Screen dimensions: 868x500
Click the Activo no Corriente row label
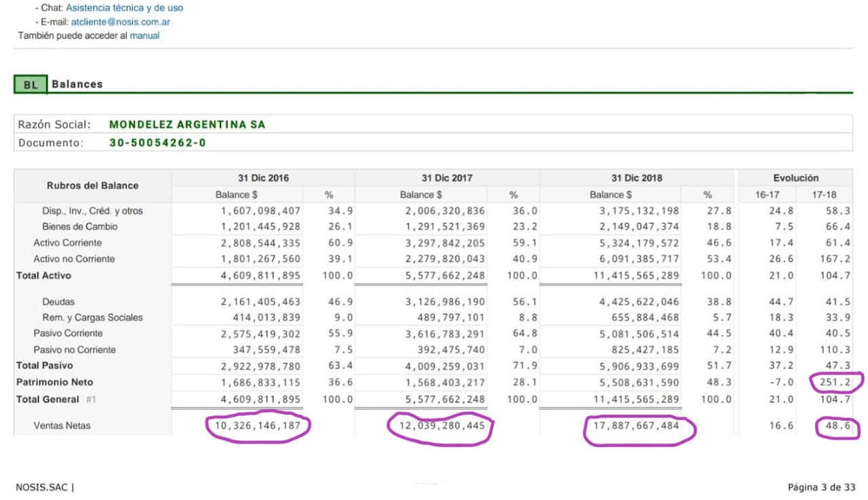pyautogui.click(x=75, y=259)
